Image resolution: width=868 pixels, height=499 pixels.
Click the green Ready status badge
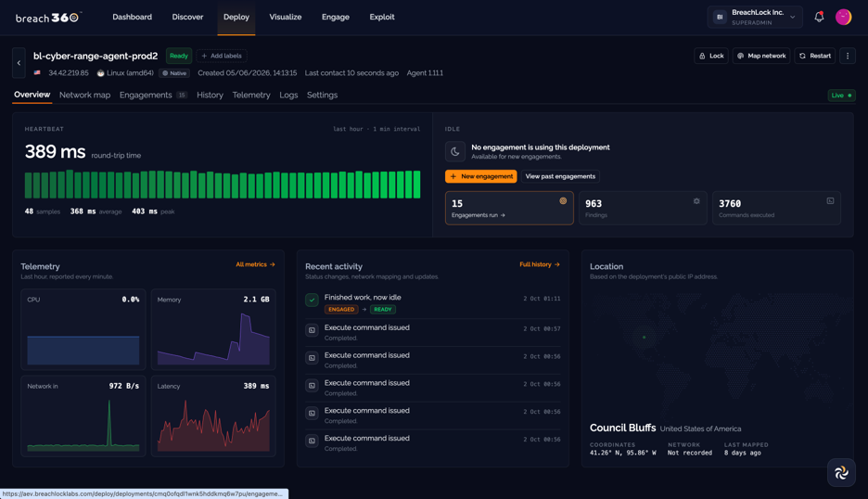[179, 56]
